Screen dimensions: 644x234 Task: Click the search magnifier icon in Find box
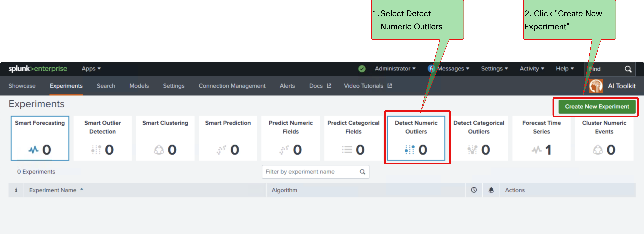click(628, 69)
